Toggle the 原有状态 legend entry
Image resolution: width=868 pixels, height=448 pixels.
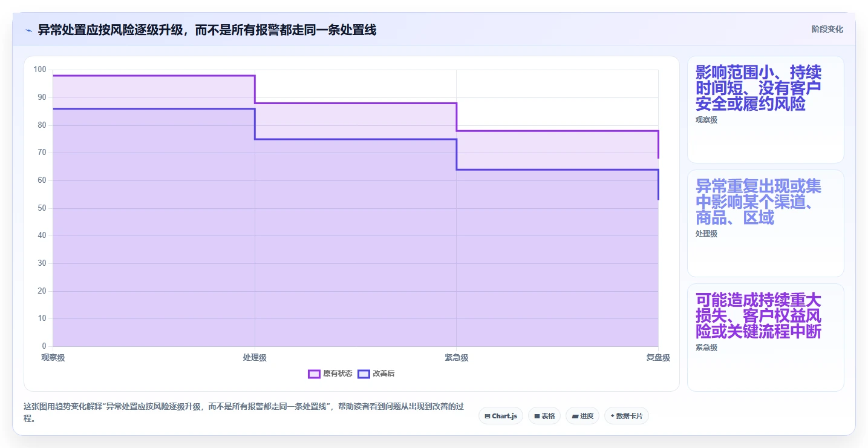330,374
